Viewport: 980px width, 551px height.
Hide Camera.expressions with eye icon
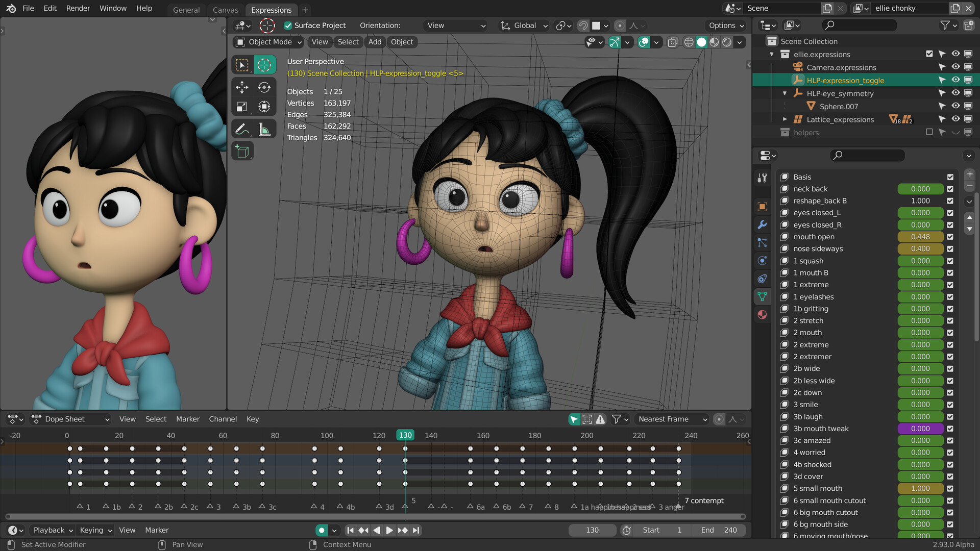click(955, 67)
